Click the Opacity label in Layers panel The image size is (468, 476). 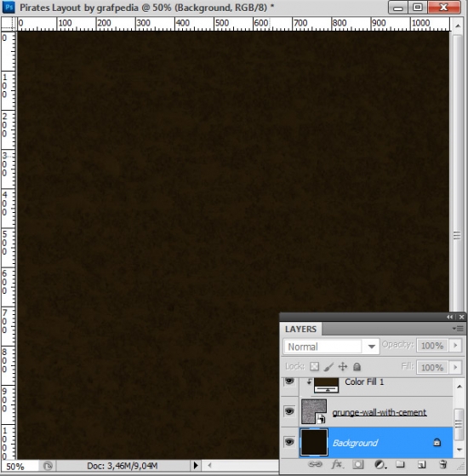(397, 345)
